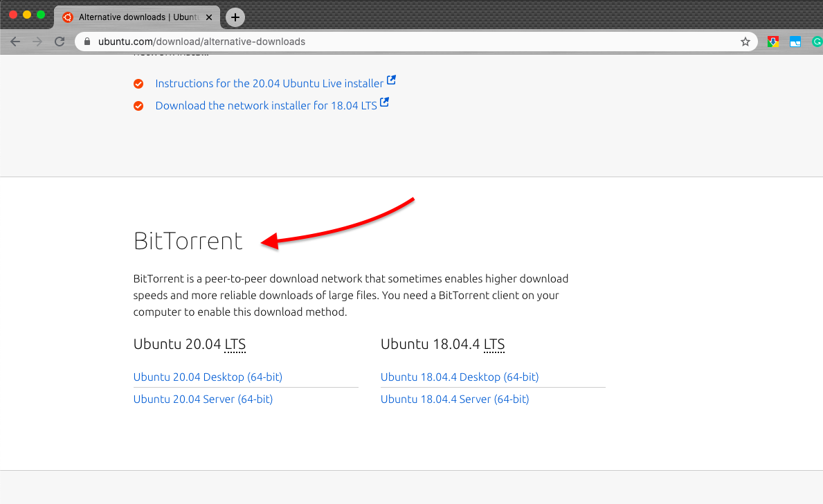Click external link icon after Live installer instructions

[392, 80]
